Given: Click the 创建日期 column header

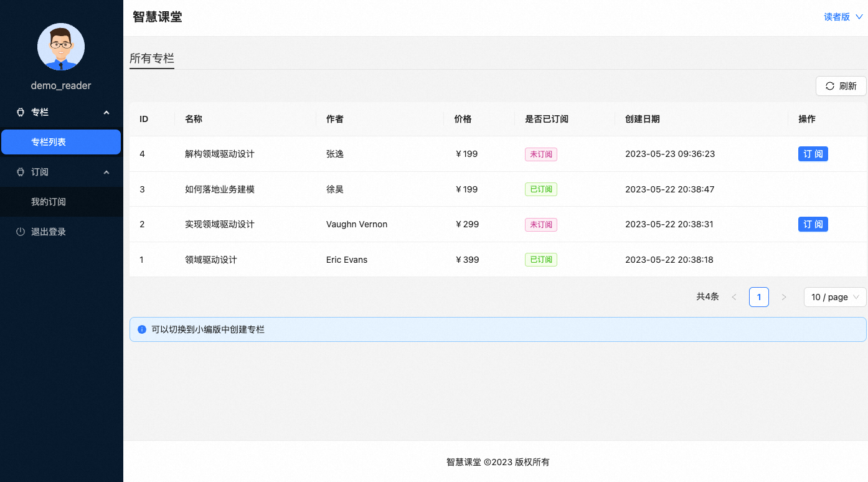Looking at the screenshot, I should (643, 119).
